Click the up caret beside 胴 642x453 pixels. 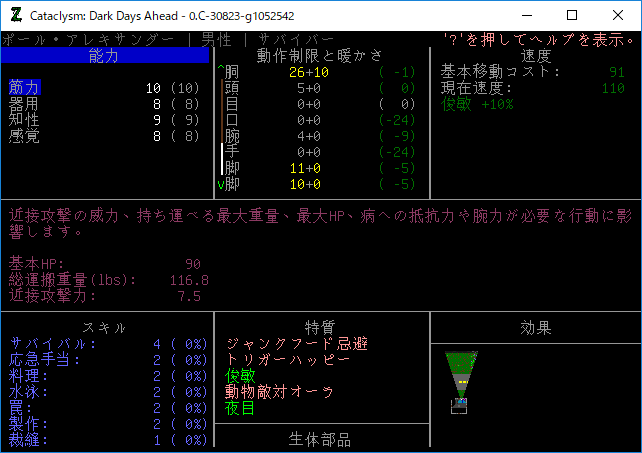221,72
